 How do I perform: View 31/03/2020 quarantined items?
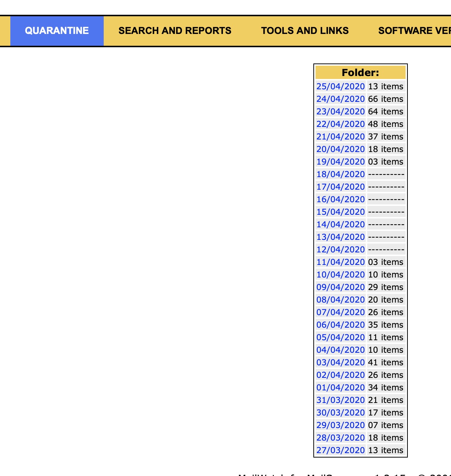(x=341, y=400)
